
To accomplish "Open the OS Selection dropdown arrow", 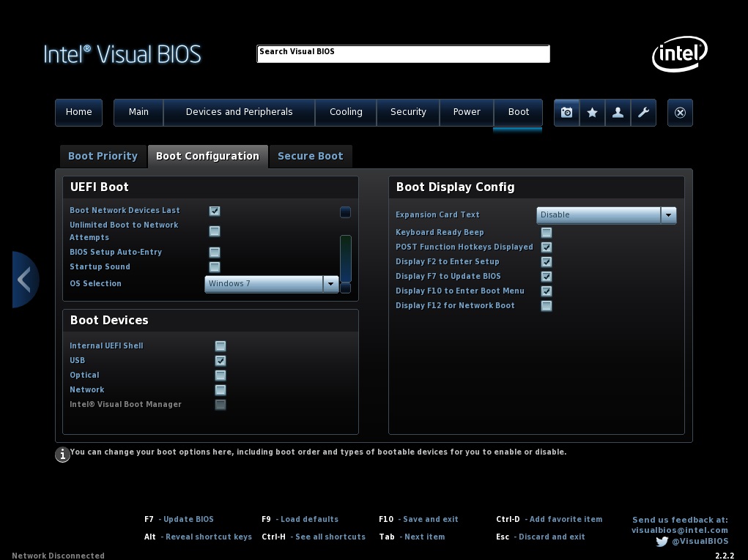I will pos(330,284).
